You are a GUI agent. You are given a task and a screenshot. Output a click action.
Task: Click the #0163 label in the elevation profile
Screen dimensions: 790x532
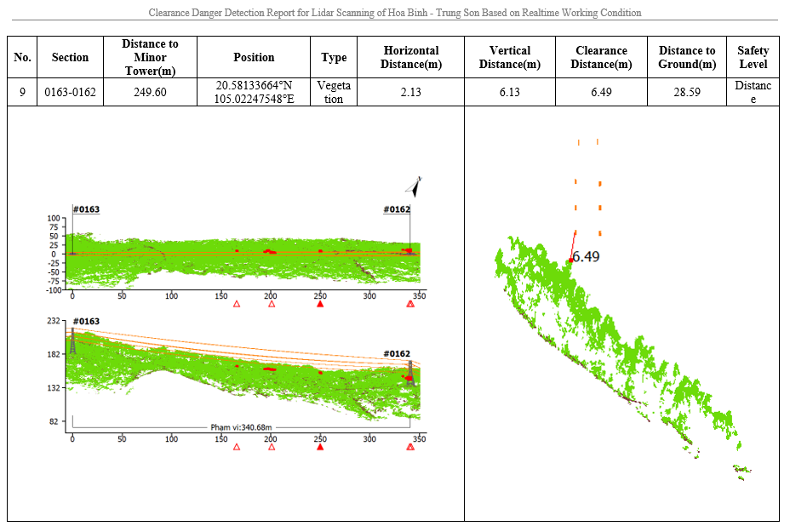86,321
